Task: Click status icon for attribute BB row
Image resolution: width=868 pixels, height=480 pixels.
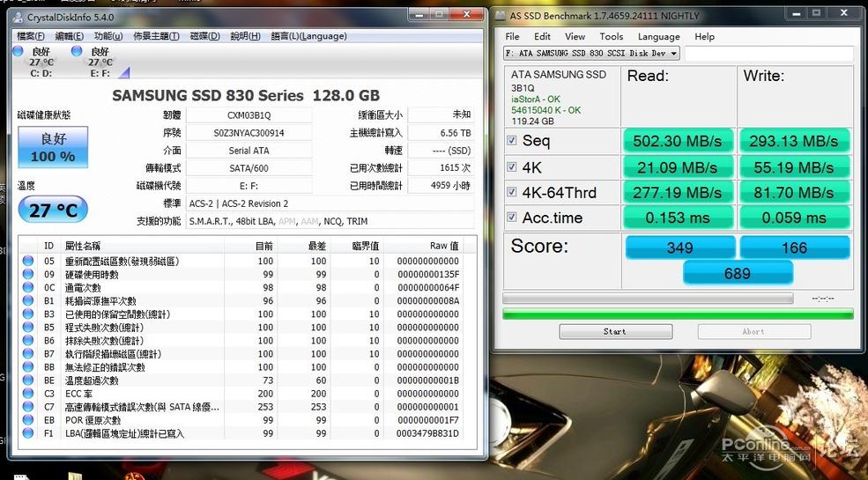Action: point(27,367)
